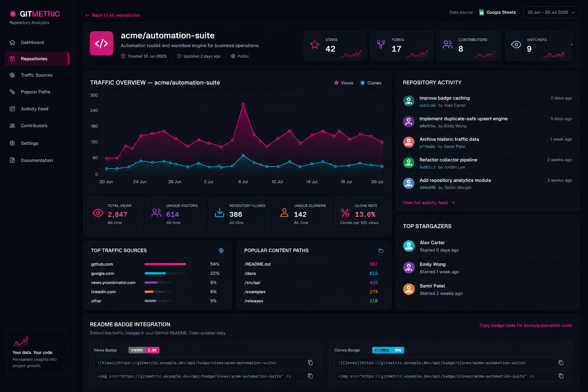This screenshot has width=588, height=392.
Task: Click Copy badge code for acme/automation-suite
Action: click(526, 325)
